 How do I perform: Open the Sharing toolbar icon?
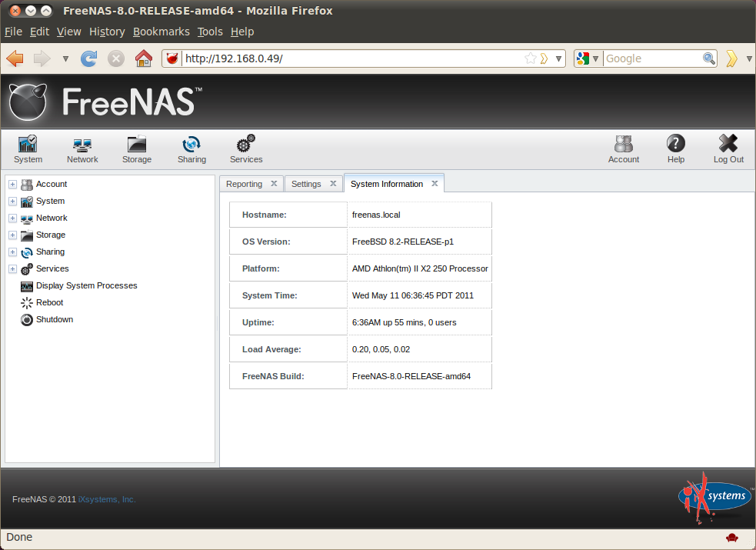click(191, 144)
